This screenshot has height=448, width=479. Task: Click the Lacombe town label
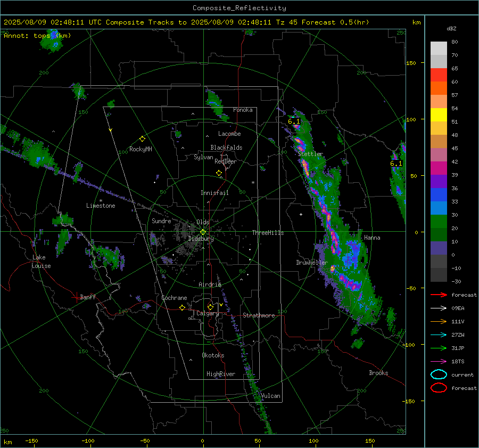229,134
